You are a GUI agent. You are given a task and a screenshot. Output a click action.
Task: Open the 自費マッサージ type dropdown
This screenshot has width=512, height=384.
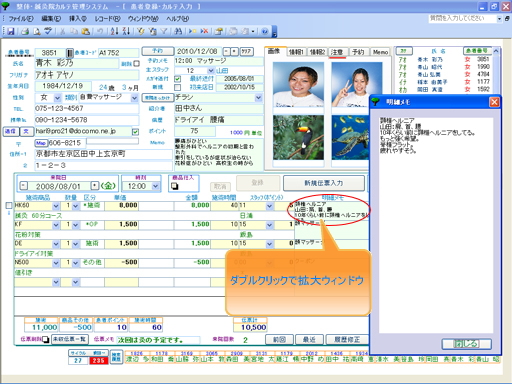[x=134, y=98]
